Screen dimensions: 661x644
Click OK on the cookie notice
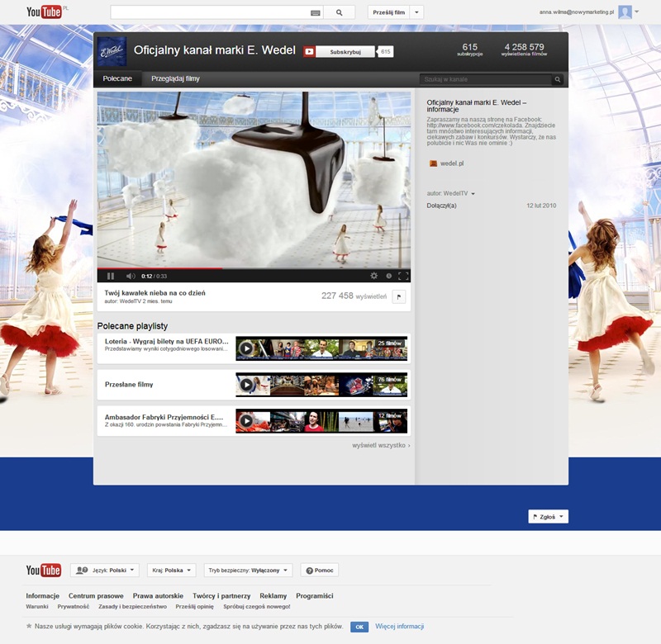pos(359,627)
